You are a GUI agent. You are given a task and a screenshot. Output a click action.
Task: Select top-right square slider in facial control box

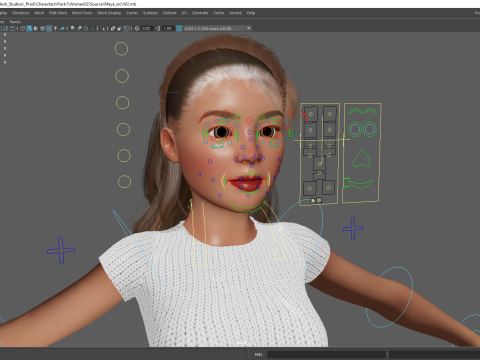pyautogui.click(x=330, y=114)
